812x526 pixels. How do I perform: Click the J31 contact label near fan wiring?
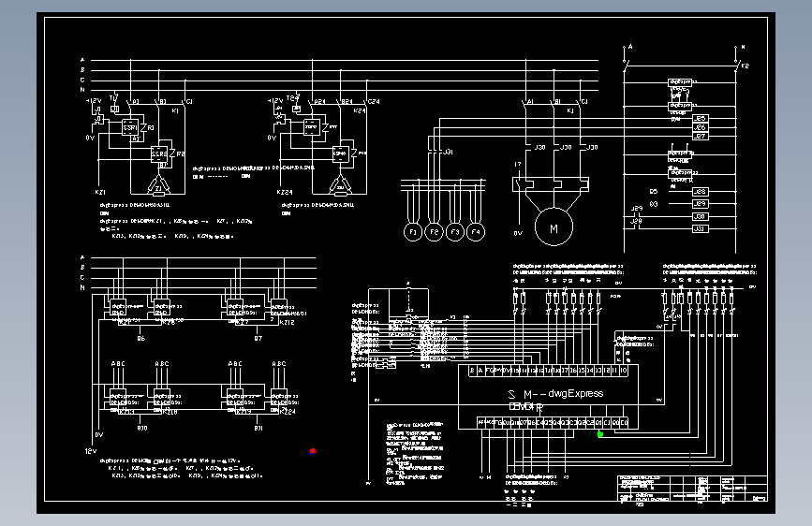pyautogui.click(x=448, y=152)
